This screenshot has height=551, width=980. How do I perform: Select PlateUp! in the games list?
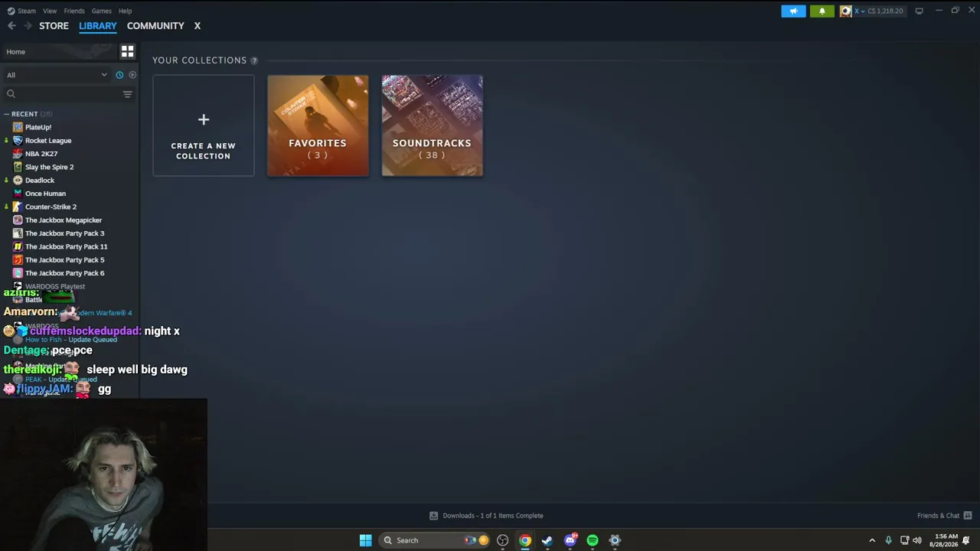pos(38,127)
